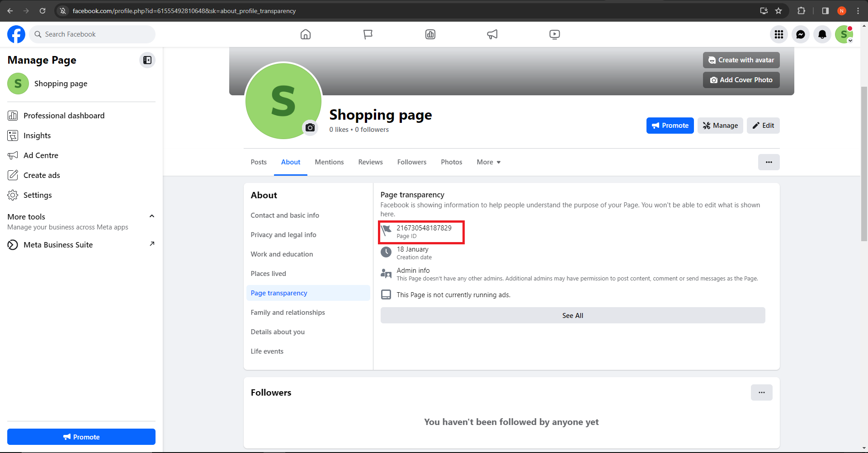Image resolution: width=868 pixels, height=453 pixels.
Task: Select Places lived
Action: [x=308, y=274]
